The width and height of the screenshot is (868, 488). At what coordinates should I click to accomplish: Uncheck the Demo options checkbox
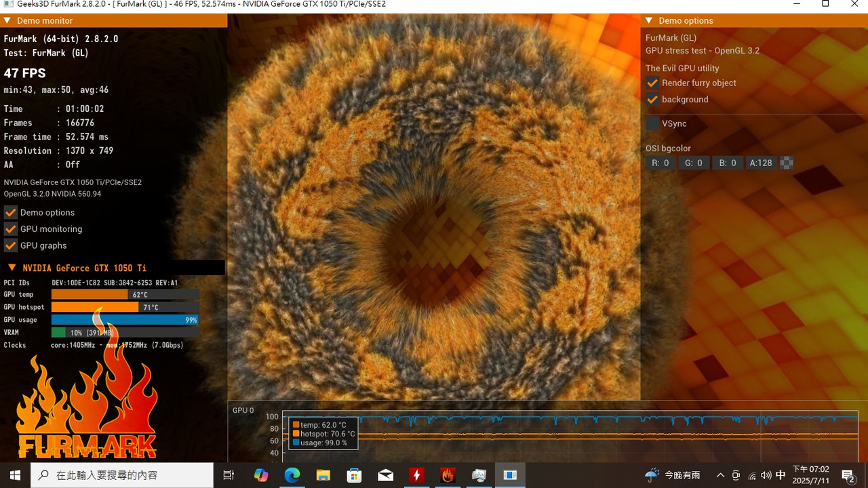click(x=10, y=212)
